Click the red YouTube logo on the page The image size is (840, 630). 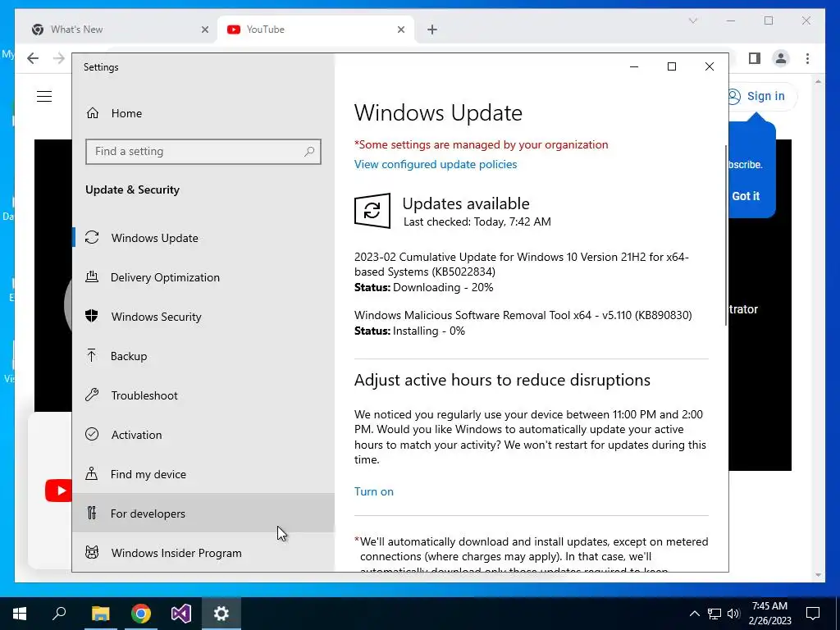tap(58, 491)
